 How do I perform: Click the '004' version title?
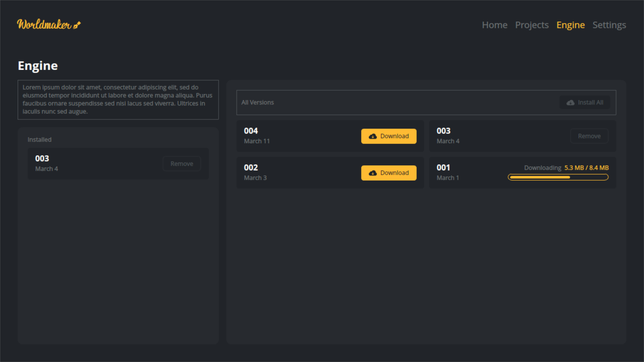click(x=251, y=131)
